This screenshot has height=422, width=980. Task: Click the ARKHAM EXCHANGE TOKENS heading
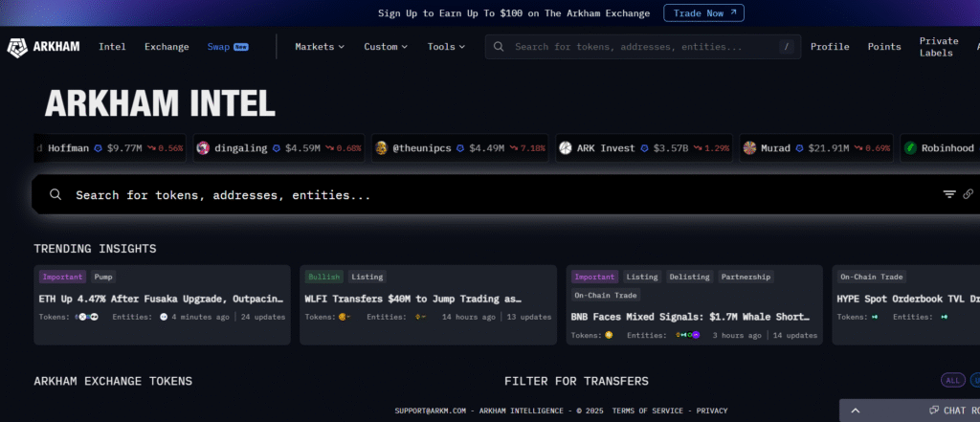[x=113, y=381]
